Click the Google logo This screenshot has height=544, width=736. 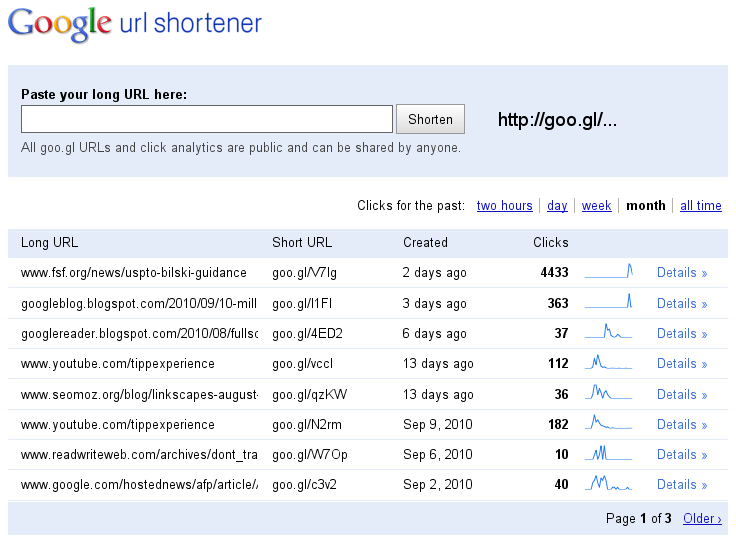point(60,24)
